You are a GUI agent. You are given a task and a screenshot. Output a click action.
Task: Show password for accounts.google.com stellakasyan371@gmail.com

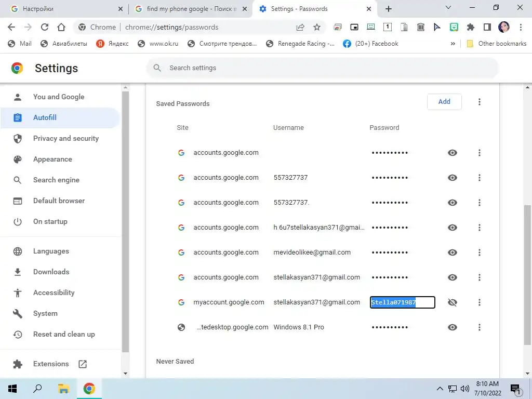click(x=453, y=277)
